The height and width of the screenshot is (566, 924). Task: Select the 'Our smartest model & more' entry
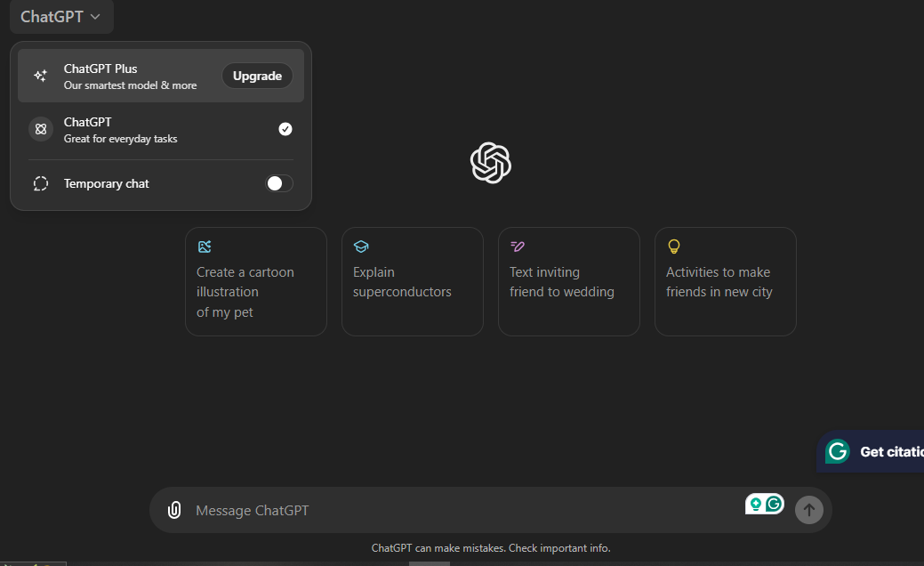pos(130,85)
